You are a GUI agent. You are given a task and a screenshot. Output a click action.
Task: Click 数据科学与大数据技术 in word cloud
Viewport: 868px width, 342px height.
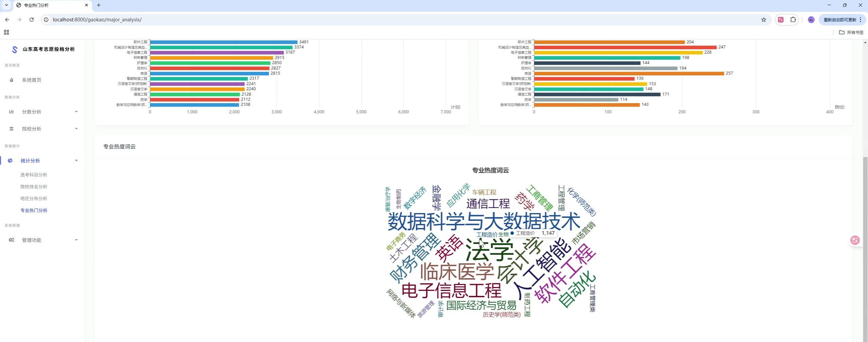[484, 222]
